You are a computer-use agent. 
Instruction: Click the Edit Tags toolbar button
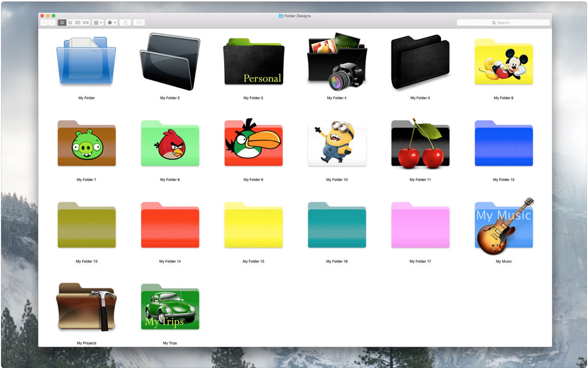pyautogui.click(x=139, y=23)
